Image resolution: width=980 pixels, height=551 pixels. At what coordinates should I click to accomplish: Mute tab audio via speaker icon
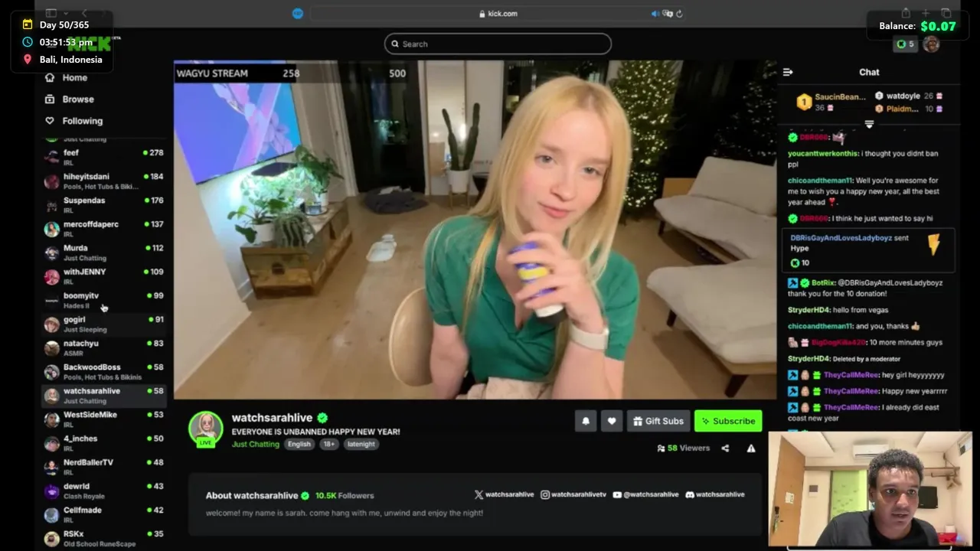click(655, 13)
